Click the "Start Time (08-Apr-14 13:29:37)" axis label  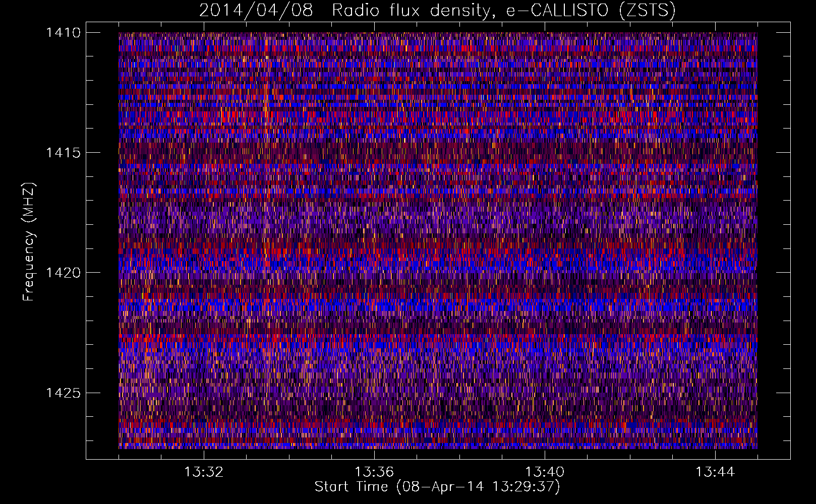437,487
